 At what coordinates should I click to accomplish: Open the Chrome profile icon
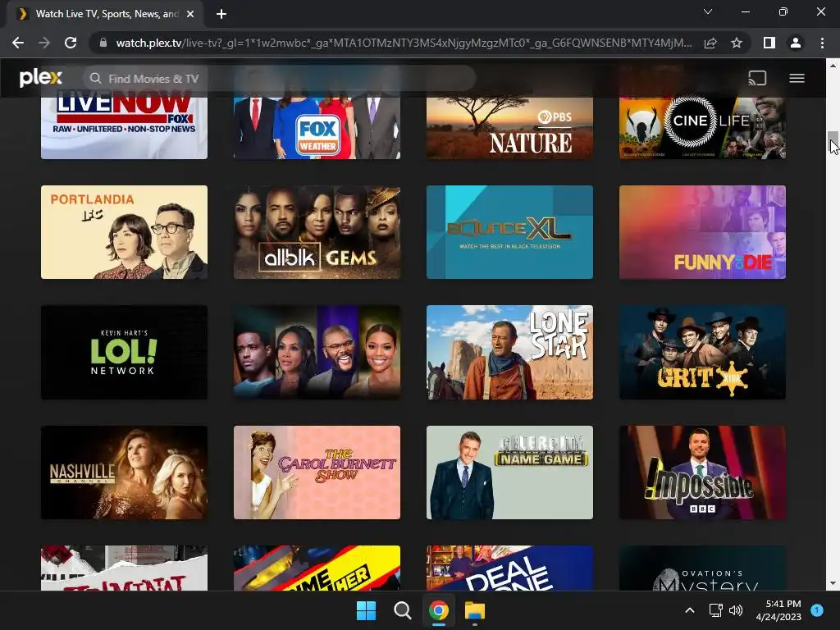point(796,43)
